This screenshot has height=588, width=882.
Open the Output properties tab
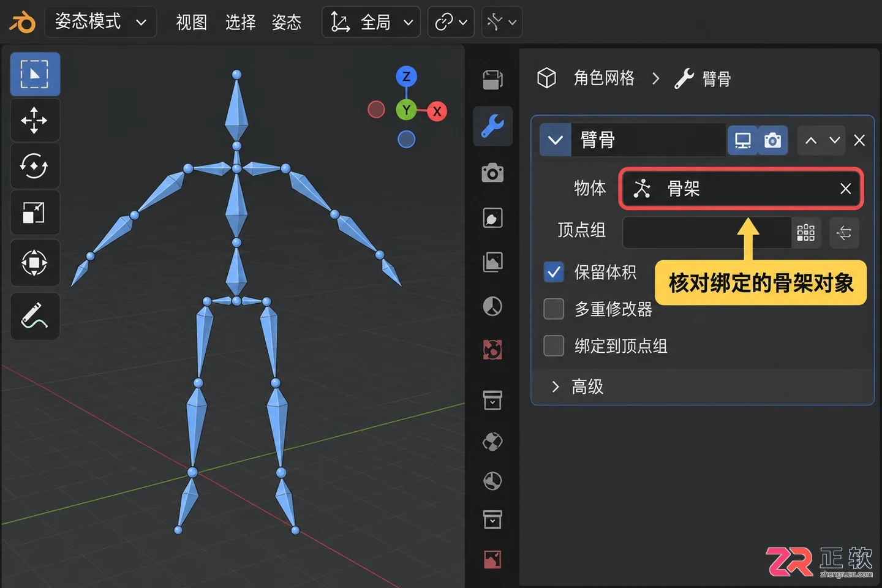[x=492, y=218]
